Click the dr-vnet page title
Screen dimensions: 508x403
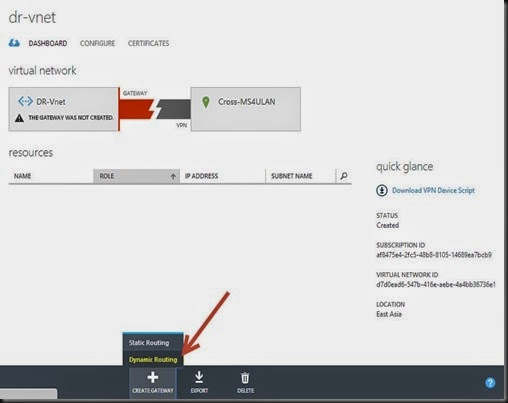32,17
